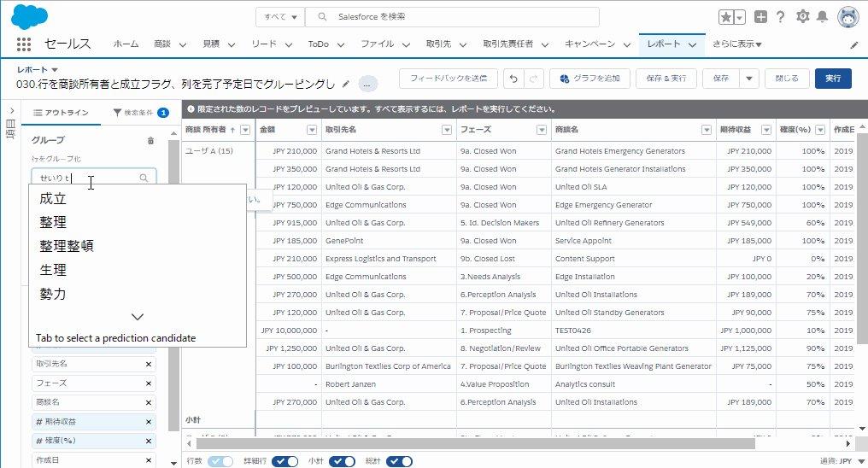The height and width of the screenshot is (468, 868).
Task: Delete groups with the trash icon
Action: 150,141
